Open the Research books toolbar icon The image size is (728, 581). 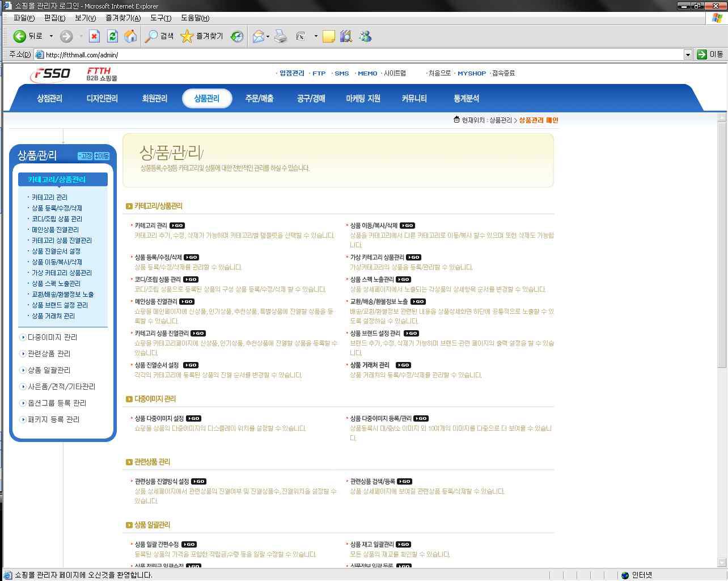click(x=346, y=36)
